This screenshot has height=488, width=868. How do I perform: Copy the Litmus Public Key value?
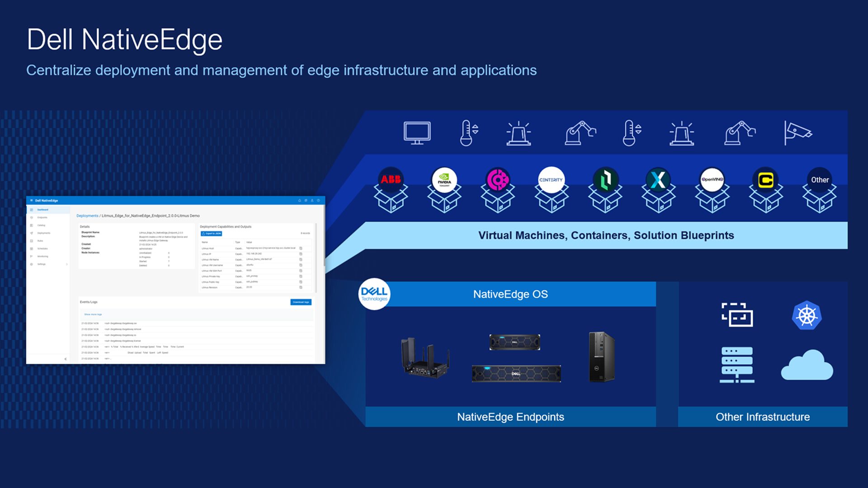301,282
